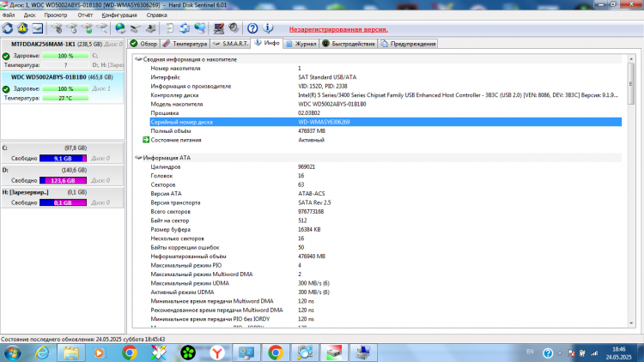Click the gray speaker sound toolbar icon
The image size is (644, 362).
point(234,28)
